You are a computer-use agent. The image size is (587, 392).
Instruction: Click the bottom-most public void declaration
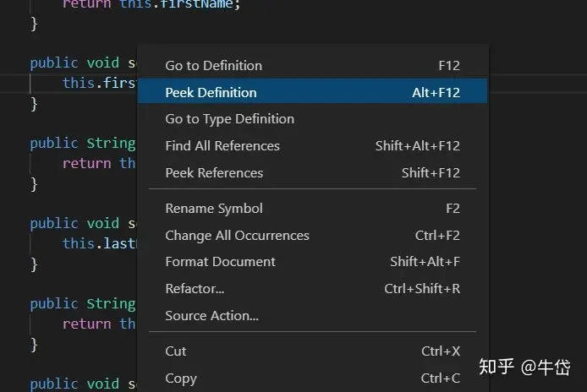(82, 384)
